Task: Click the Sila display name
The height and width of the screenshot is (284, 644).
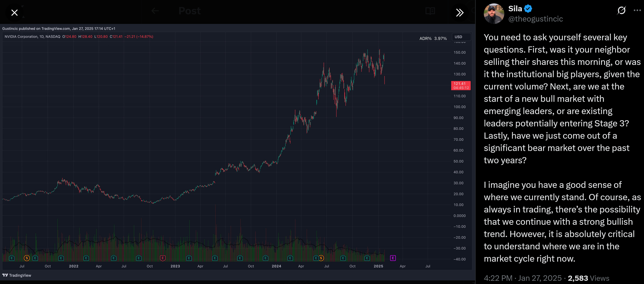Action: [515, 9]
